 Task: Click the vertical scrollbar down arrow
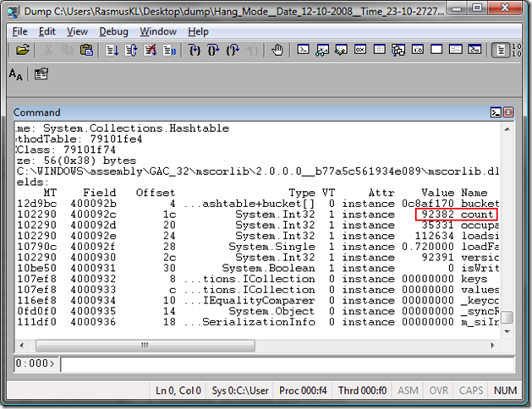pyautogui.click(x=507, y=331)
